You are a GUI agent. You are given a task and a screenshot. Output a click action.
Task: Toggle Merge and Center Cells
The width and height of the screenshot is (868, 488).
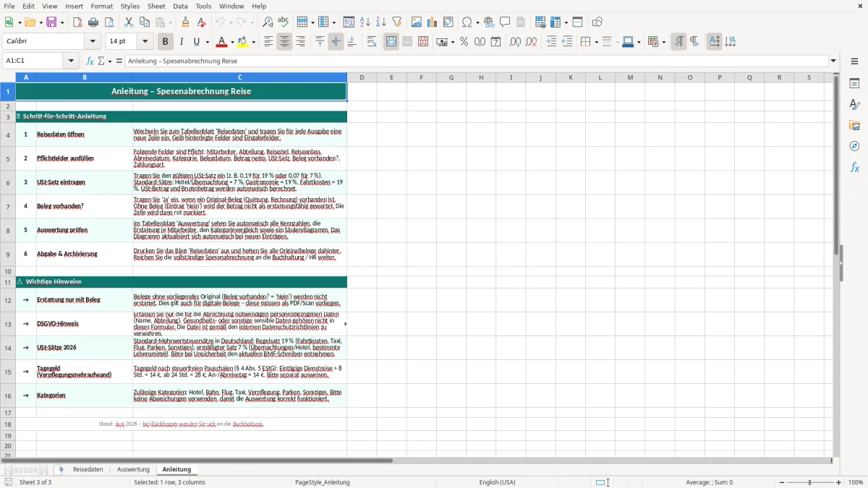pos(391,42)
